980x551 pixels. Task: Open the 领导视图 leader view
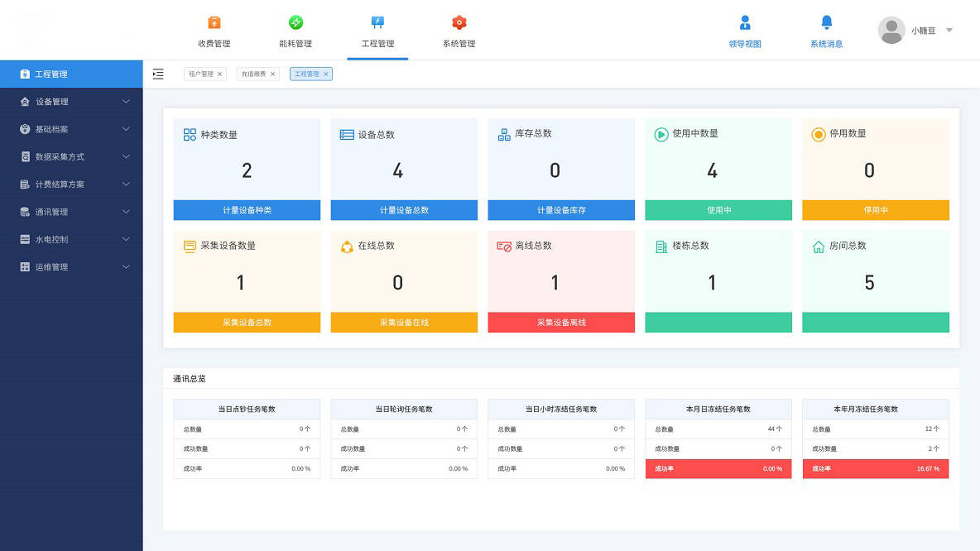tap(744, 31)
